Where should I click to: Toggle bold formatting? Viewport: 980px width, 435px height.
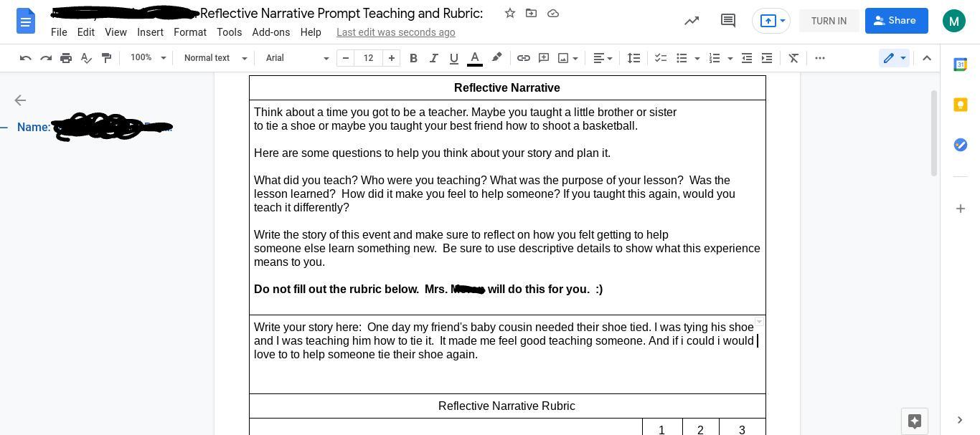pos(413,58)
